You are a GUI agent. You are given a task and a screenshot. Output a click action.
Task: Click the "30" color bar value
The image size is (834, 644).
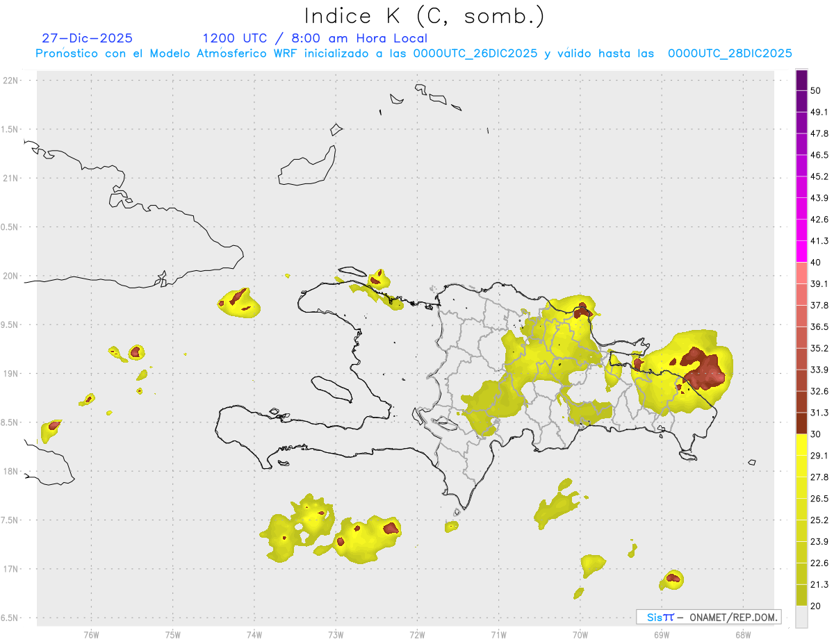816,434
